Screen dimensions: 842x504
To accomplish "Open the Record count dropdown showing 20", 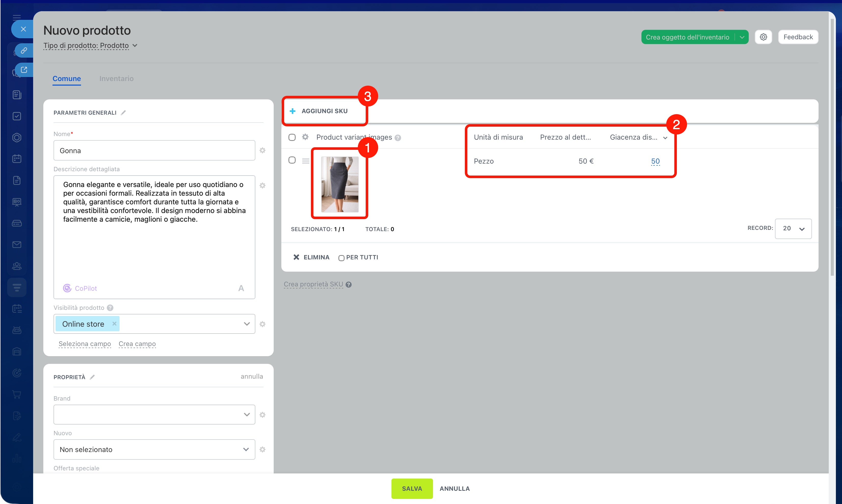I will 793,229.
